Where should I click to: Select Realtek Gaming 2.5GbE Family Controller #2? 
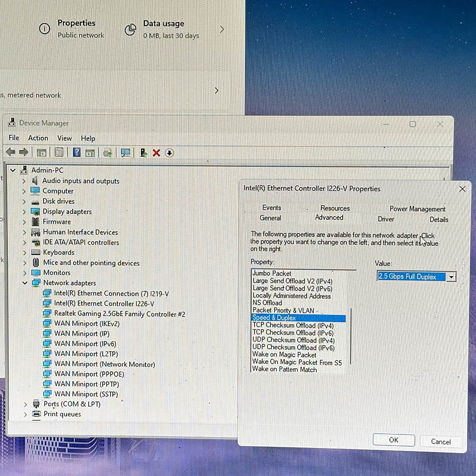pyautogui.click(x=119, y=314)
